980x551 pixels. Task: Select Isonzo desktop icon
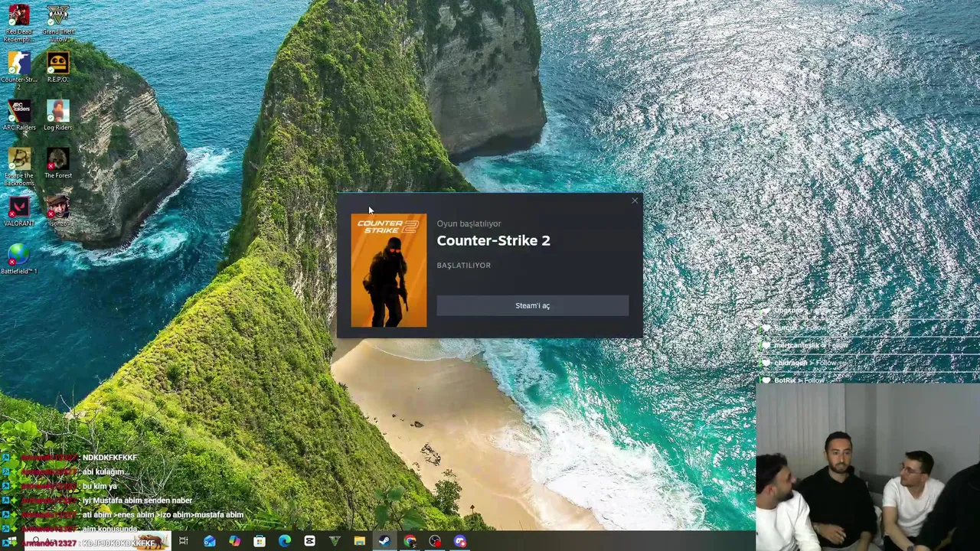(57, 211)
